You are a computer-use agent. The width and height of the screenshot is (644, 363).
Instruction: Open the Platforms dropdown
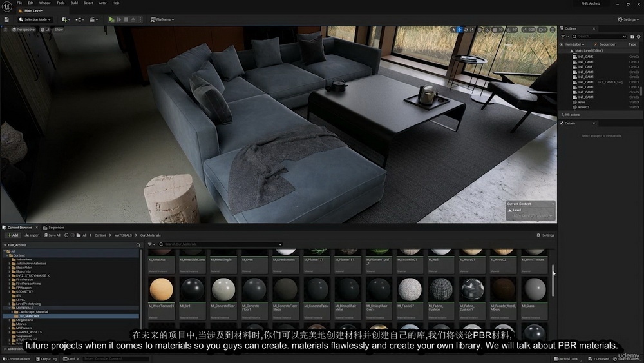[x=162, y=19]
